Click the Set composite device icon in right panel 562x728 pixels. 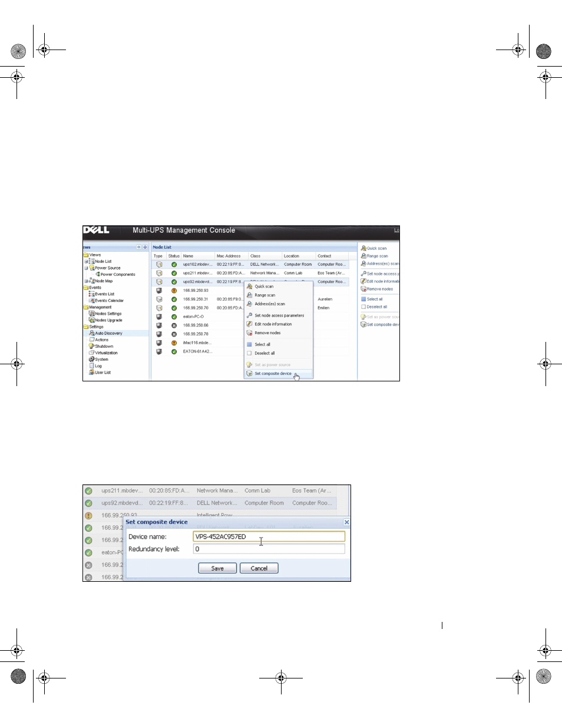pos(363,324)
